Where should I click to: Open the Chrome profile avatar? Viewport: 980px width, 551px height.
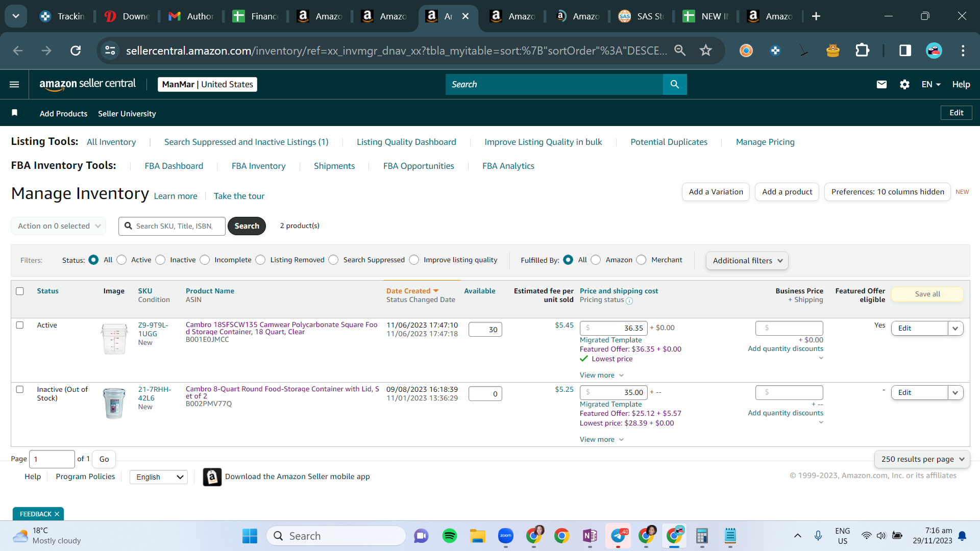point(934,51)
